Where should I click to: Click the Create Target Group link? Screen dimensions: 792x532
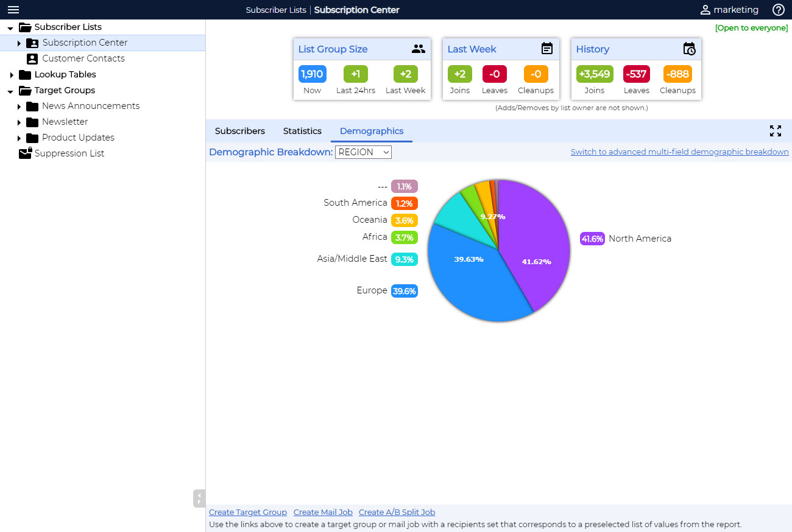pyautogui.click(x=248, y=513)
